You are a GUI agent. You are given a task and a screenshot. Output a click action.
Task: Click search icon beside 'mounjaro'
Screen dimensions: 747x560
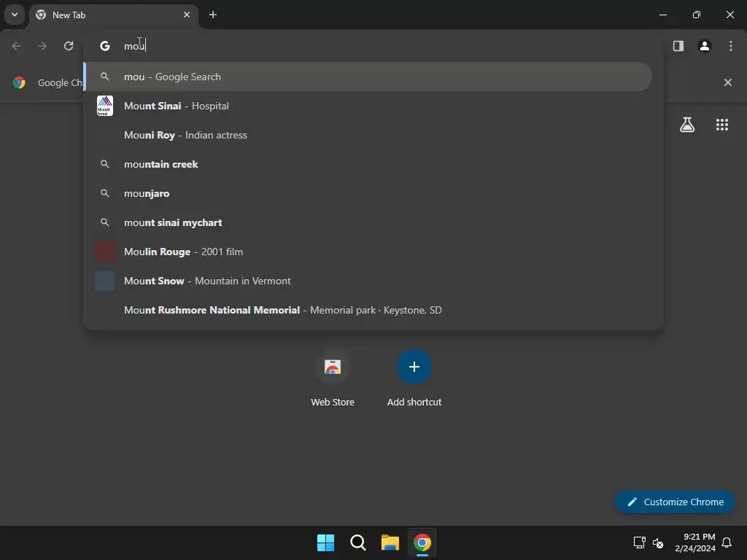[x=105, y=193]
